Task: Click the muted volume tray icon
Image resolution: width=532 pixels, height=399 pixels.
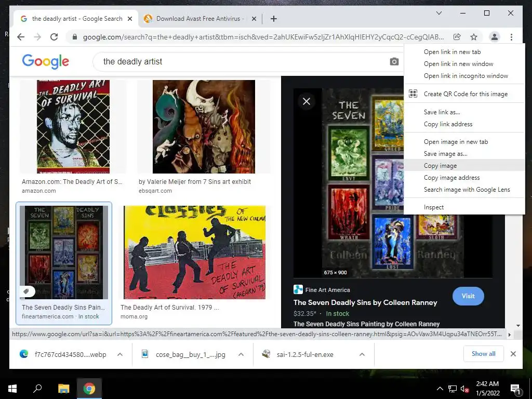Action: pos(464,389)
